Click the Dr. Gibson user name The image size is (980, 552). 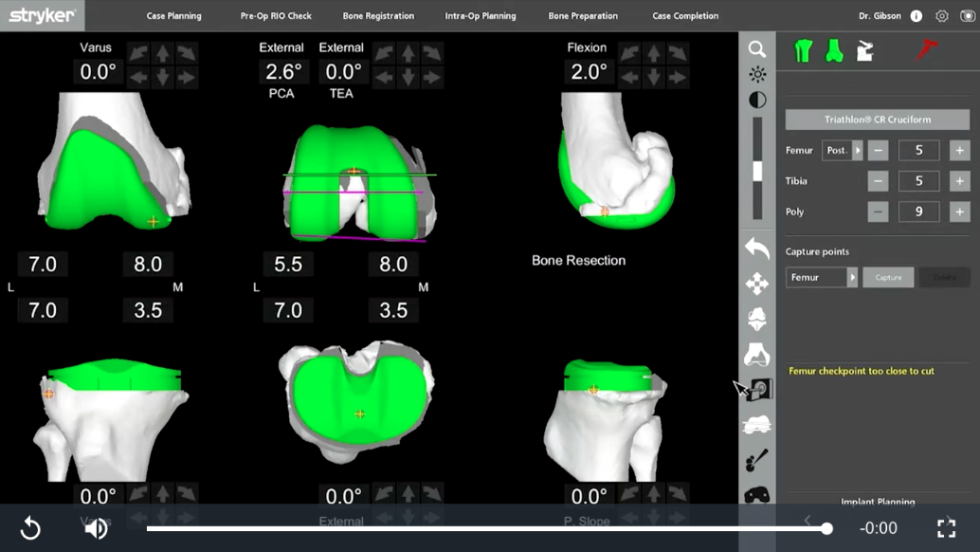click(880, 16)
